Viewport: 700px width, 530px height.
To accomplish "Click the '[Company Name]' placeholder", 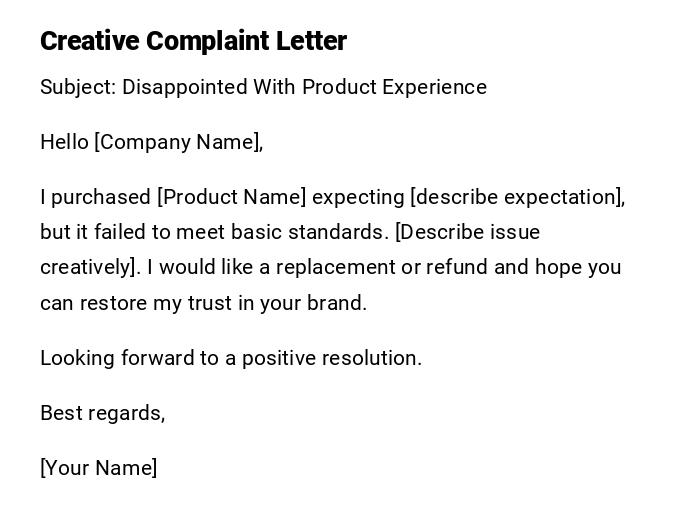I will 178,142.
